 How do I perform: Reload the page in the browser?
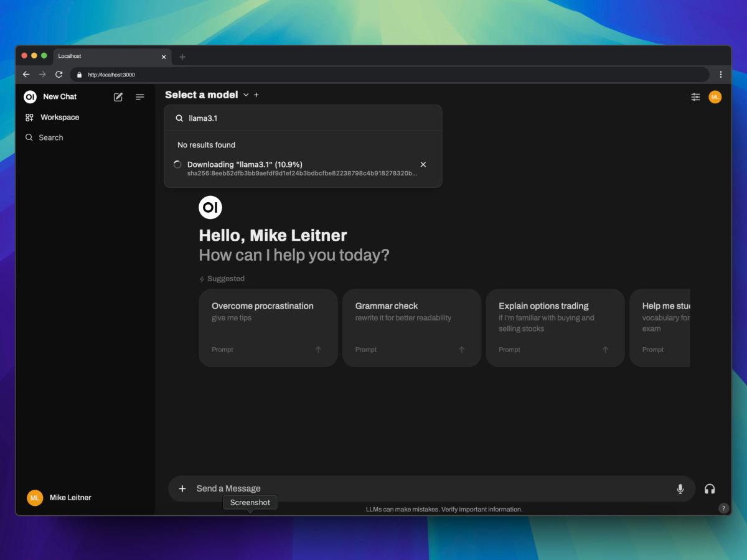pyautogui.click(x=59, y=75)
